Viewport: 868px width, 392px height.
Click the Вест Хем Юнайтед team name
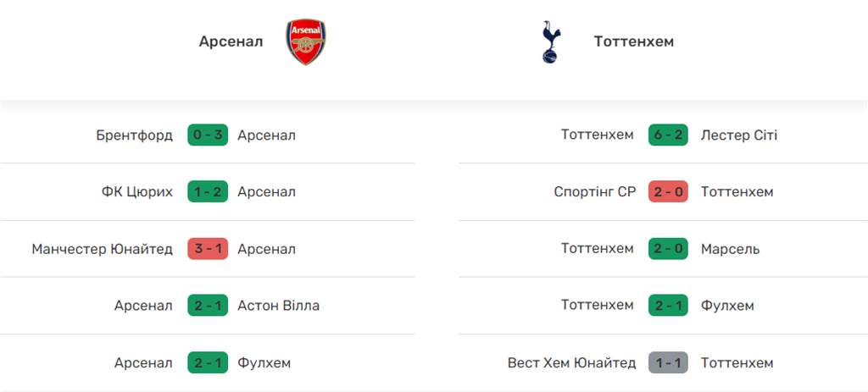tap(571, 363)
